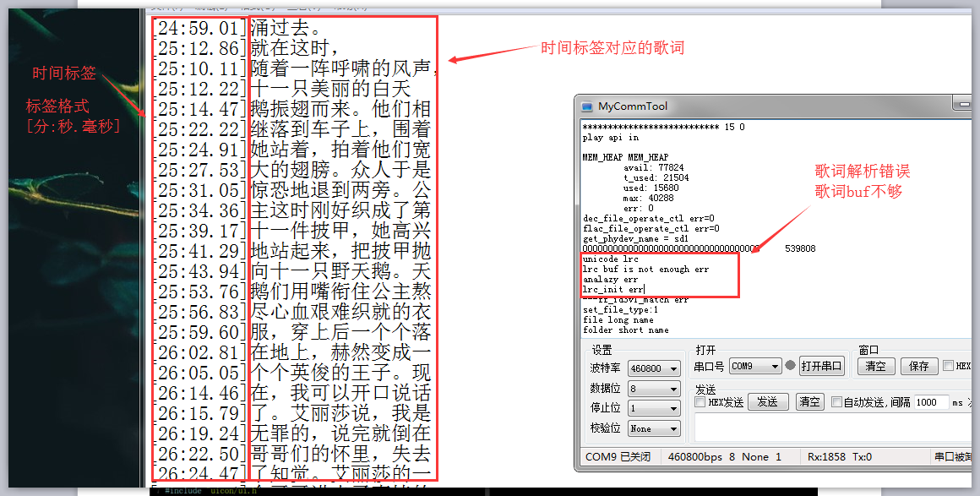Click the lyric line 就在这时，

click(294, 48)
